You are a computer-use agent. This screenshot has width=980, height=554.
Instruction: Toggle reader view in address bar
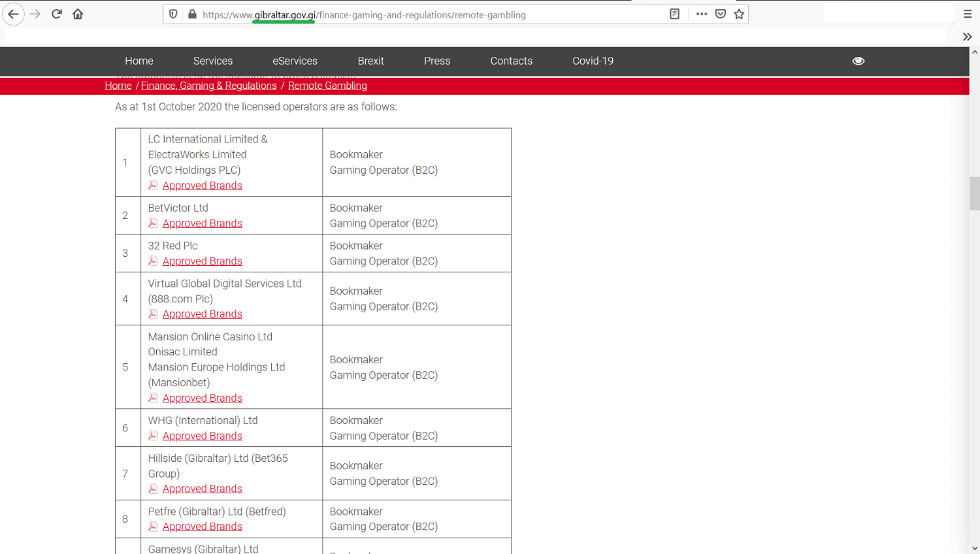(675, 14)
